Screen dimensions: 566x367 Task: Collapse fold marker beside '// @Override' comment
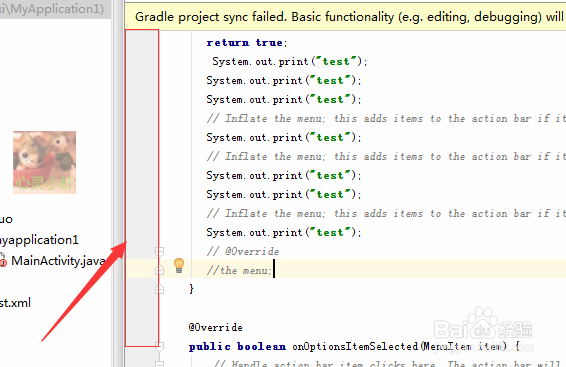point(160,251)
